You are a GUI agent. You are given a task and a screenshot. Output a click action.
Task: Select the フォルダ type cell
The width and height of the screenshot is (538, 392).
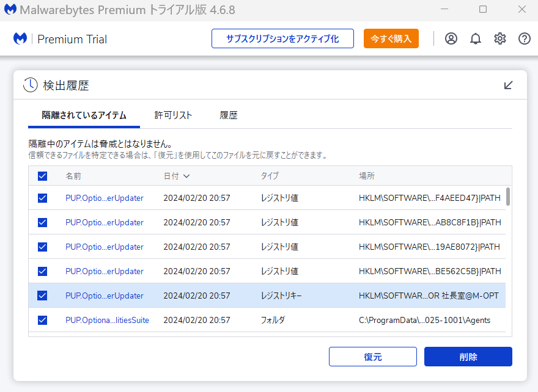click(x=273, y=320)
